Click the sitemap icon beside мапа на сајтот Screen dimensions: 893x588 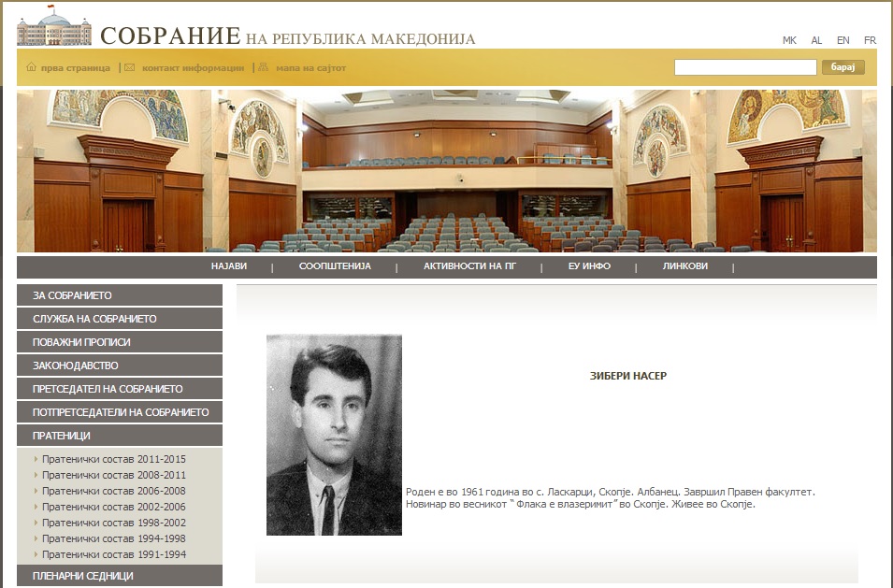[x=264, y=67]
